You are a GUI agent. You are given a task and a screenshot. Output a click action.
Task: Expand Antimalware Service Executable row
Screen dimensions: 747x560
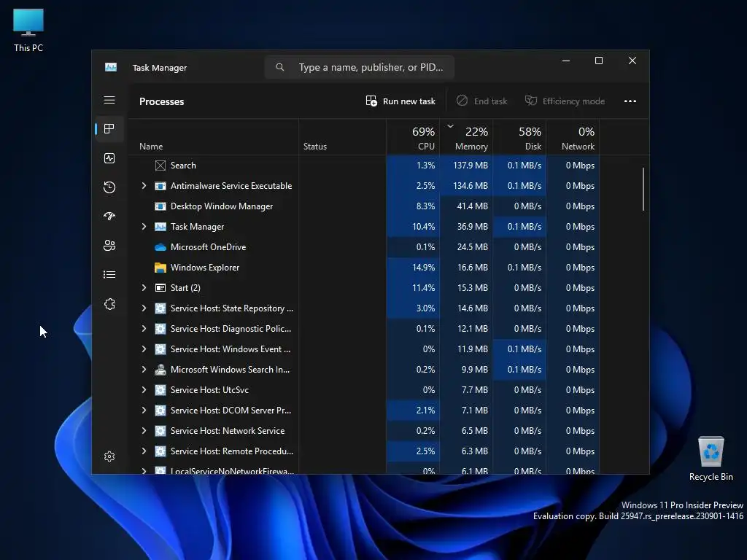point(144,186)
